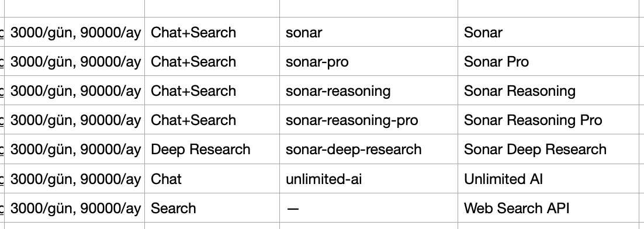The width and height of the screenshot is (644, 229).
Task: Select the 'Sonar Deep Research' cell
Action: pyautogui.click(x=548, y=149)
